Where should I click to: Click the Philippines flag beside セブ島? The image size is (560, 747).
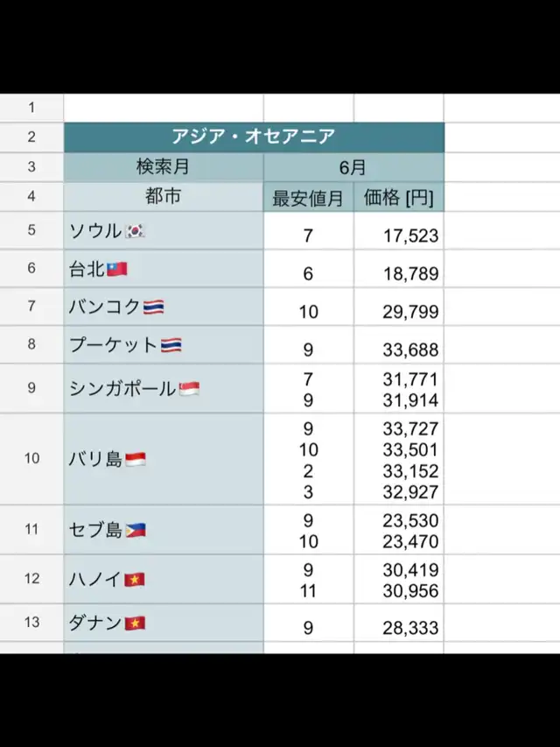tap(136, 530)
